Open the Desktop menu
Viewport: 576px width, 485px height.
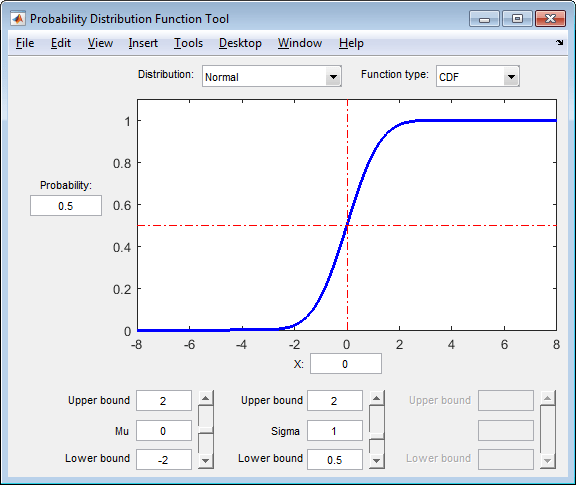[x=240, y=43]
